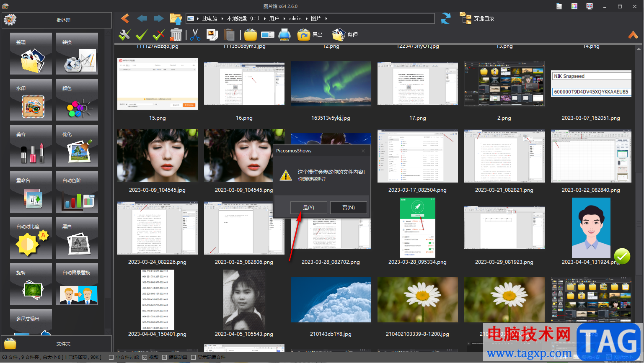This screenshot has width=644, height=363.
Task: Click 否(N) to cancel the operation
Action: pos(348,208)
